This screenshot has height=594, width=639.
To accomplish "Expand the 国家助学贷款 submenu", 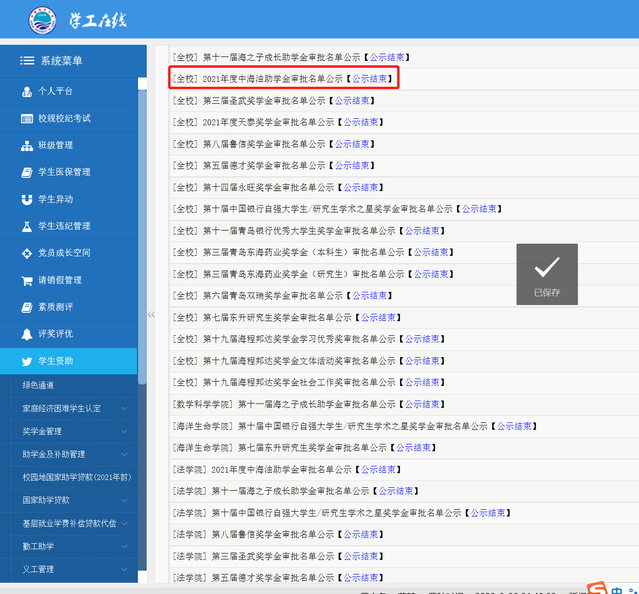I will tap(124, 500).
